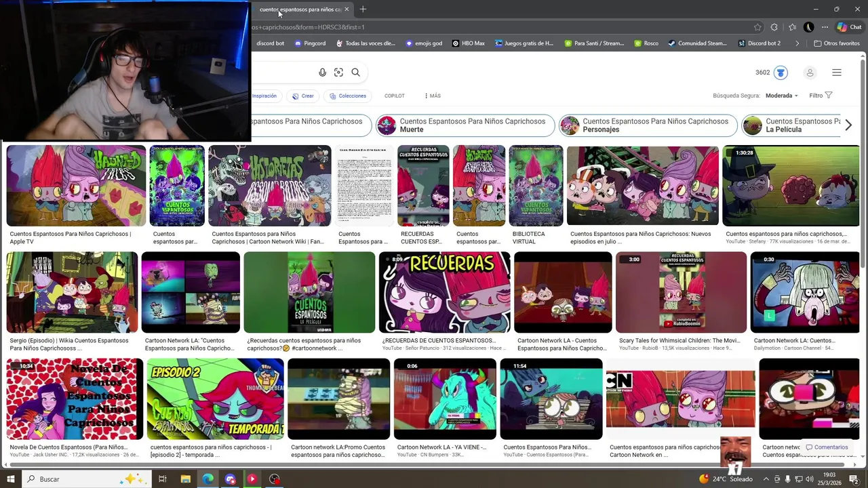This screenshot has height=488, width=868.
Task: Open Dailymotion 0:30 video thumbnail
Action: click(805, 292)
